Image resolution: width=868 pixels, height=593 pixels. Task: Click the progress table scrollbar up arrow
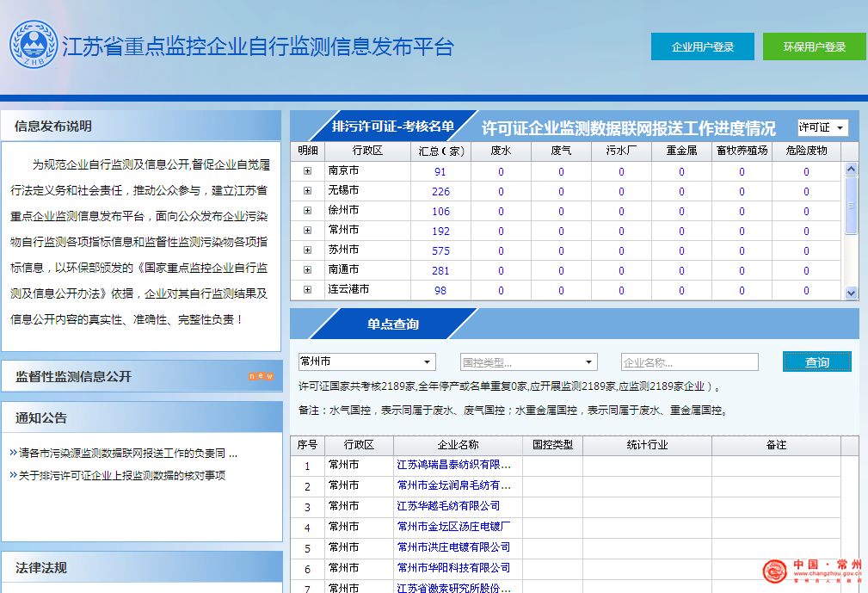pyautogui.click(x=851, y=170)
